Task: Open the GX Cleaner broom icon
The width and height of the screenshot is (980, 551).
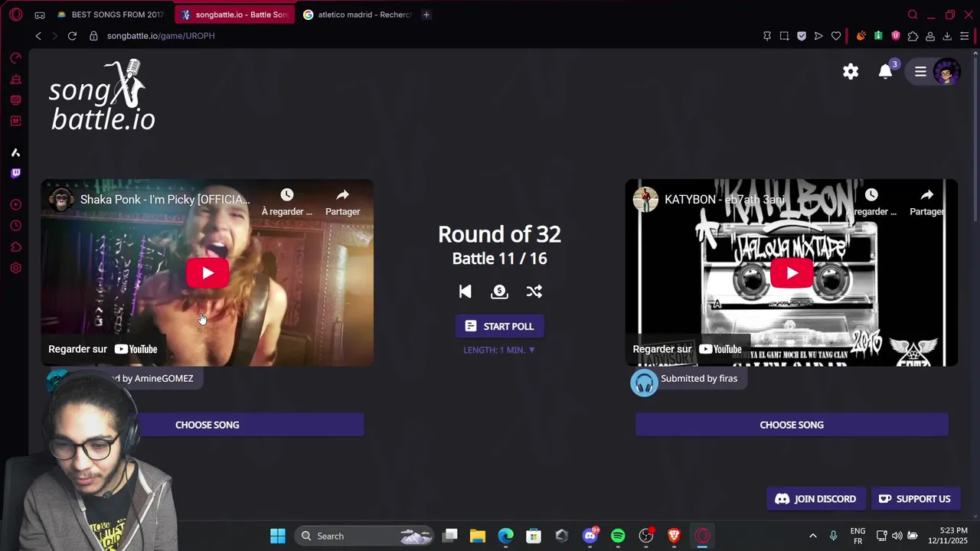Action: (15, 80)
